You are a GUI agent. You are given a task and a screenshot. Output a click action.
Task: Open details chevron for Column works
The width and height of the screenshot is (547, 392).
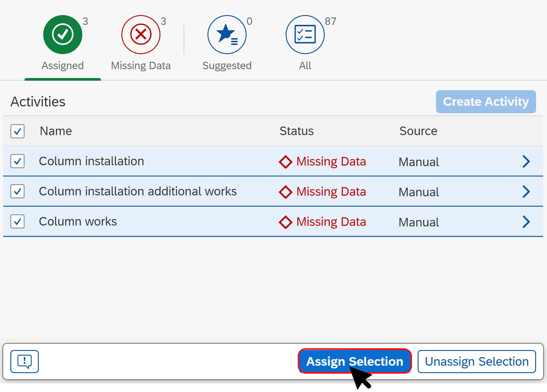coord(526,222)
